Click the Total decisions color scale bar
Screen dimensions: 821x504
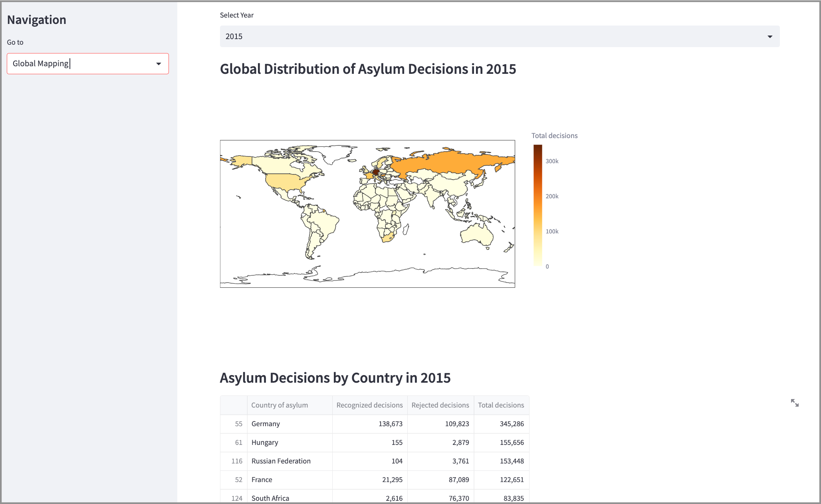click(x=537, y=206)
